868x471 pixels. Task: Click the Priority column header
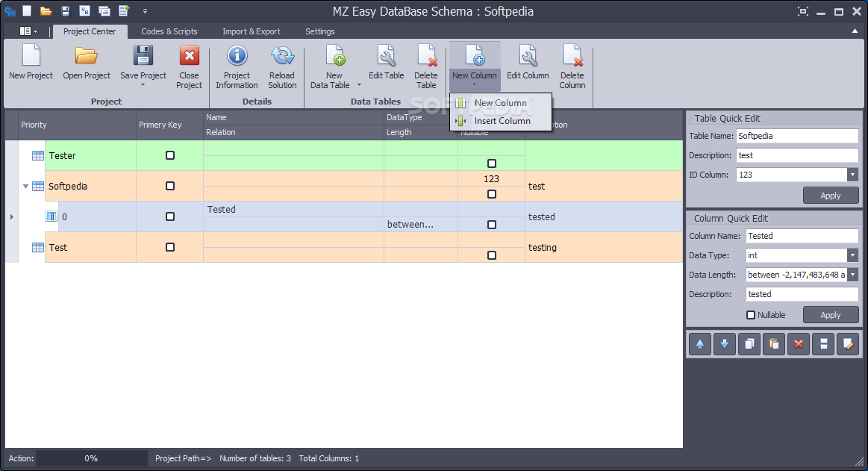click(x=77, y=125)
